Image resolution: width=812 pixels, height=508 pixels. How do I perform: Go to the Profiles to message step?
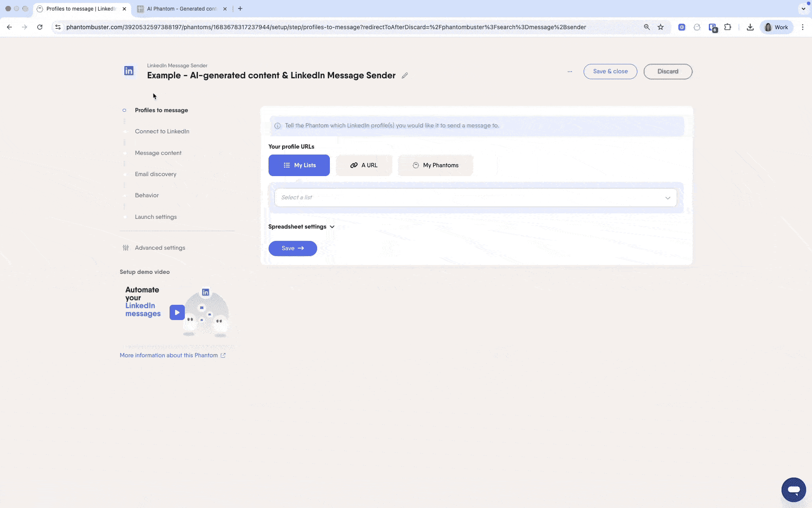point(161,110)
